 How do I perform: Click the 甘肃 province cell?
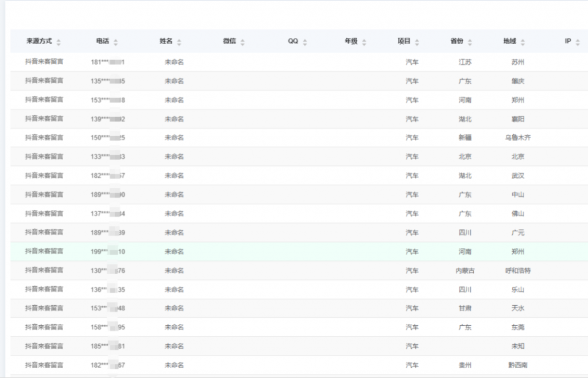point(465,308)
